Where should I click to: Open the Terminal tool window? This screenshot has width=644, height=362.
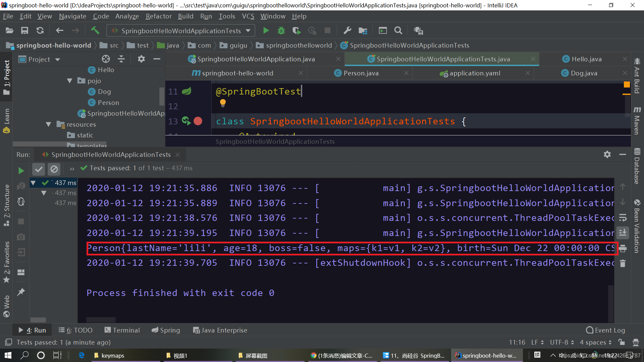(x=122, y=330)
